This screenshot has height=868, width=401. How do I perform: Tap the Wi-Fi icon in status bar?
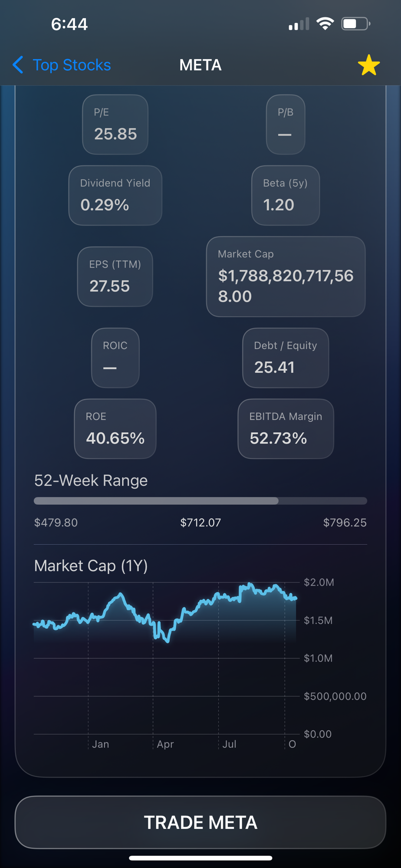pos(325,23)
